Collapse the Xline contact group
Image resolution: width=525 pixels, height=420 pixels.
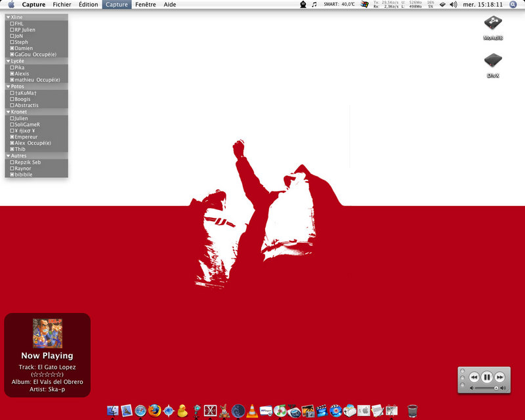click(8, 17)
